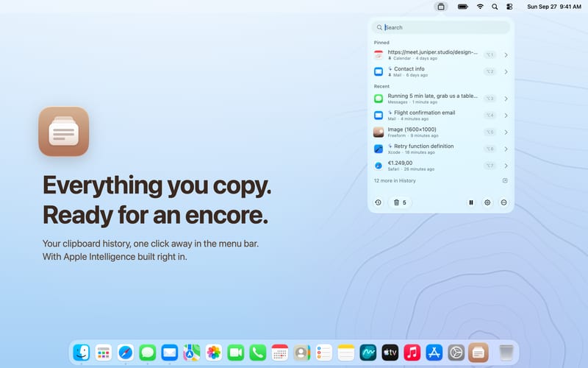Open Music from the Dock

(412, 353)
